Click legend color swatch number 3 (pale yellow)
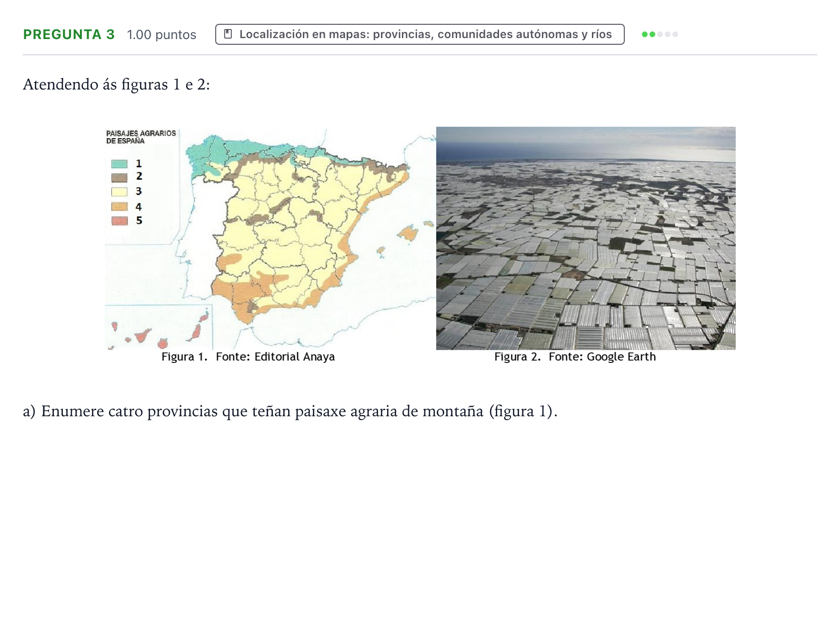This screenshot has width=840, height=643. [120, 192]
